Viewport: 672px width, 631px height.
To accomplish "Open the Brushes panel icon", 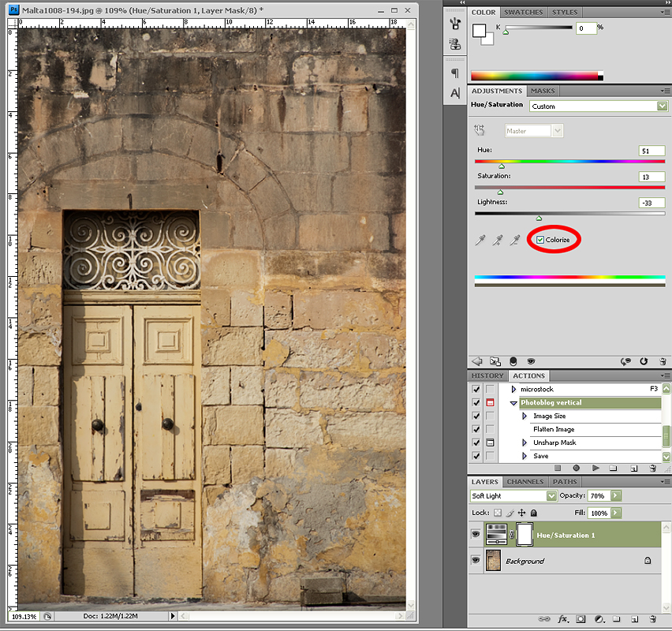I will pyautogui.click(x=455, y=24).
